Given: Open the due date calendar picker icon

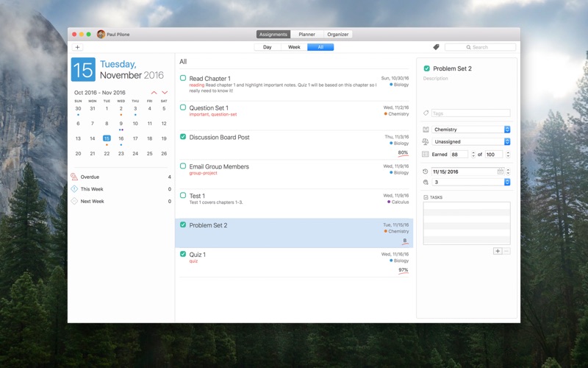Looking at the screenshot, I should 501,171.
